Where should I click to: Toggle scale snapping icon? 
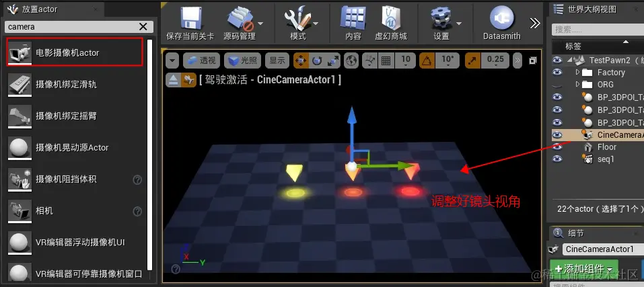pyautogui.click(x=472, y=61)
